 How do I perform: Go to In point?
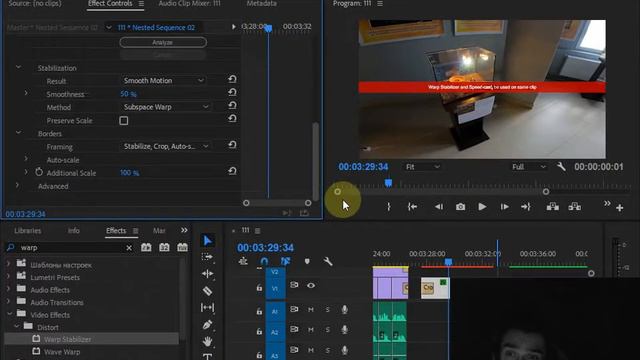click(412, 207)
